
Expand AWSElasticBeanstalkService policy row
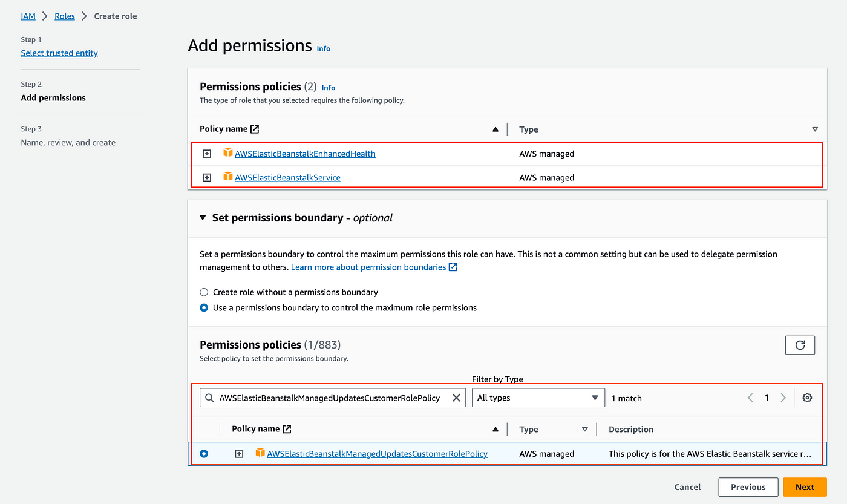click(x=207, y=178)
